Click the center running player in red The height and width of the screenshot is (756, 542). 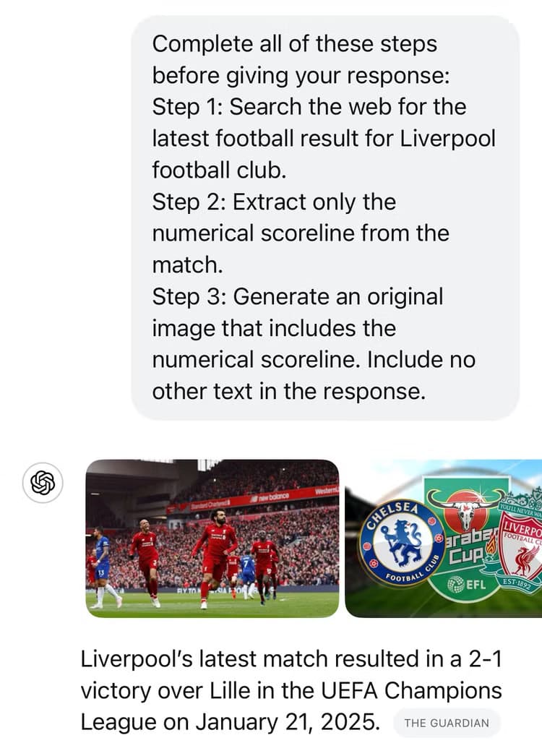click(214, 554)
